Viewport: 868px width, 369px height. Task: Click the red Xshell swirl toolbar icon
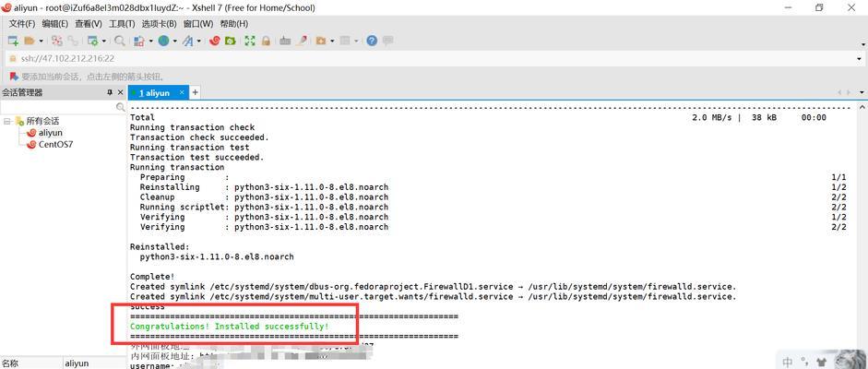click(x=215, y=41)
